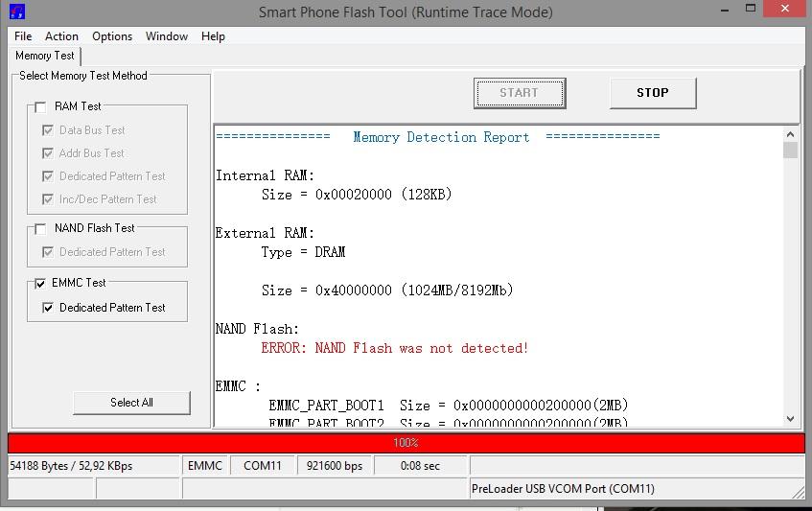This screenshot has height=511, width=812.
Task: Click the COM11 status bar cell
Action: click(x=263, y=466)
